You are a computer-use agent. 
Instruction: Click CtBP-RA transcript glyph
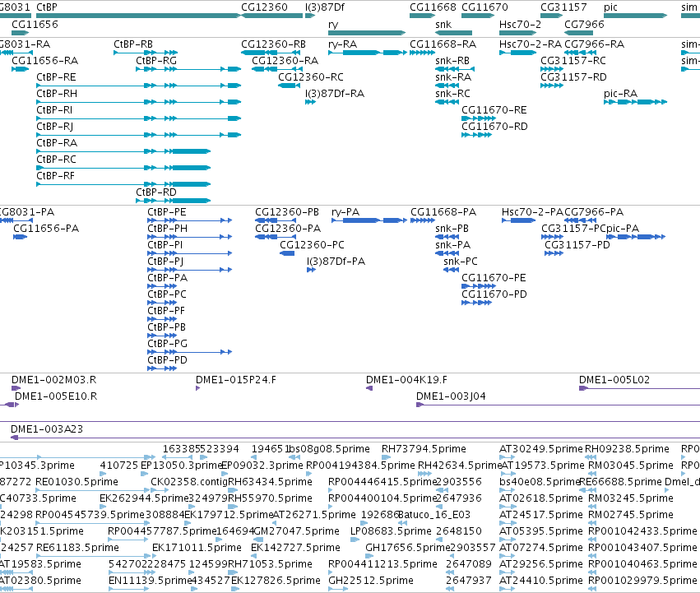pyautogui.click(x=123, y=151)
